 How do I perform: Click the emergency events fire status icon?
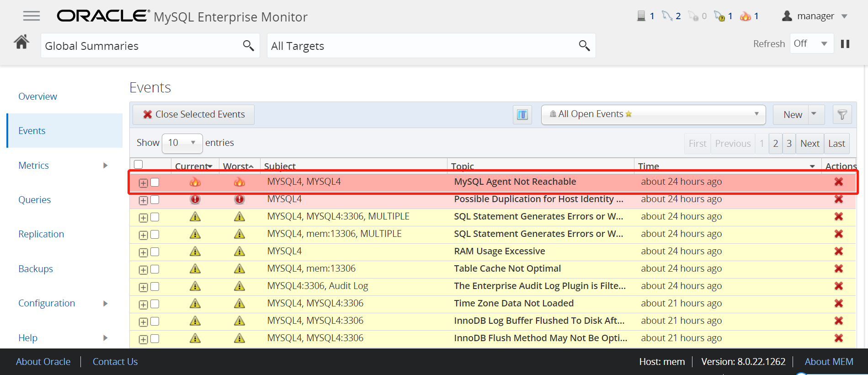746,16
